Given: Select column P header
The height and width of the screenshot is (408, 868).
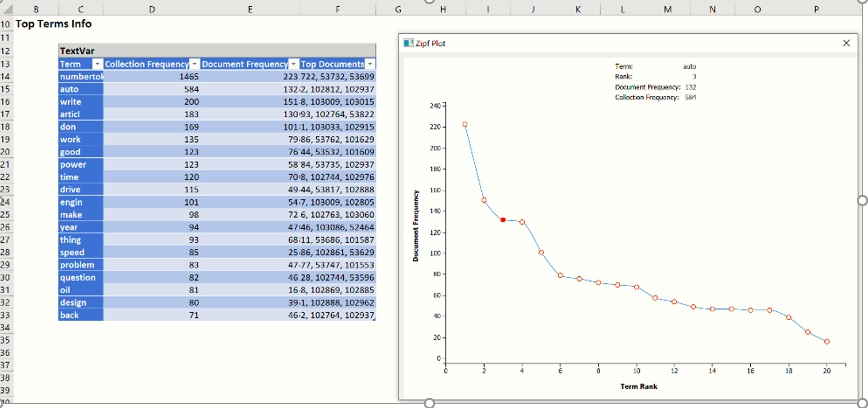Looking at the screenshot, I should [817, 9].
